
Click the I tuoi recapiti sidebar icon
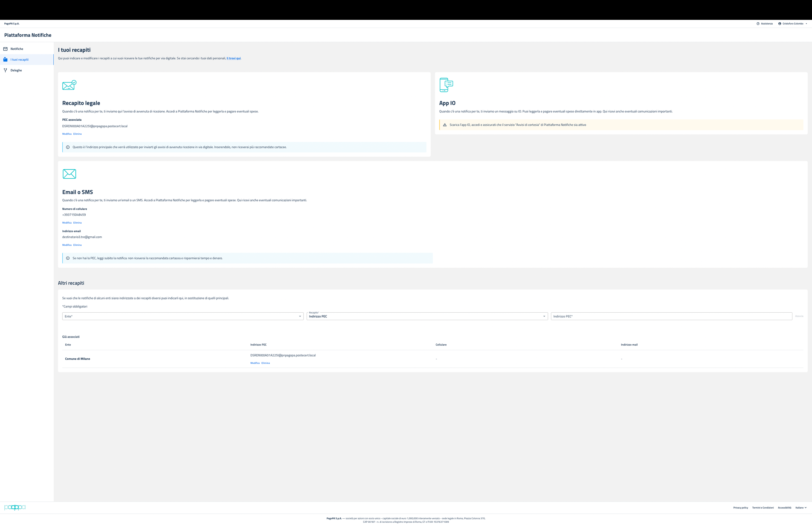coord(6,60)
